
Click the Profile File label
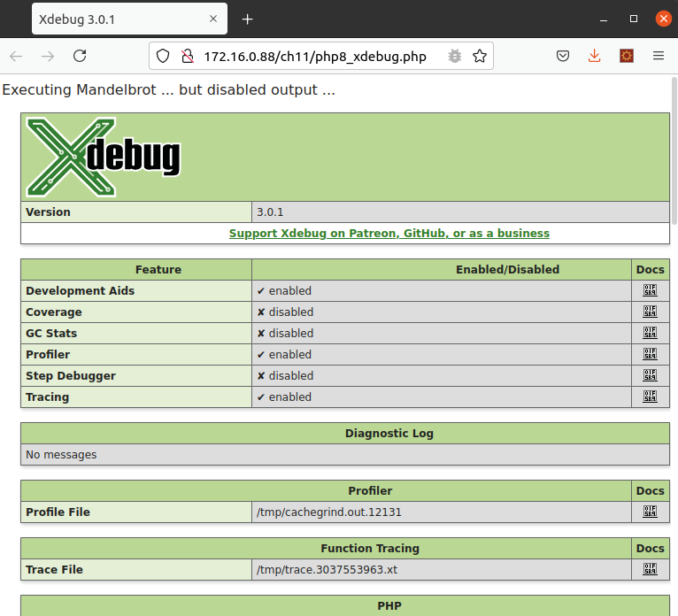[x=58, y=512]
